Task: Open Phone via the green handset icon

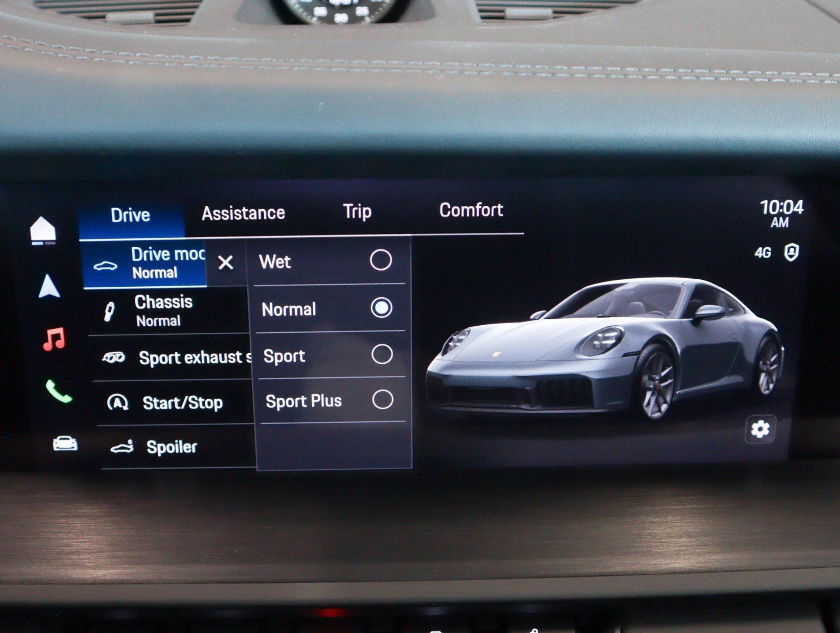Action: (x=58, y=391)
